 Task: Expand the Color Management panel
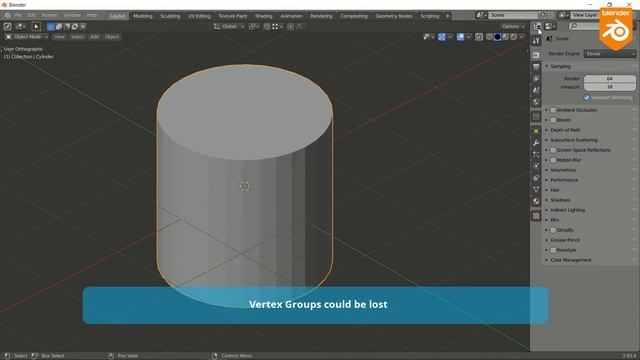tap(547, 260)
